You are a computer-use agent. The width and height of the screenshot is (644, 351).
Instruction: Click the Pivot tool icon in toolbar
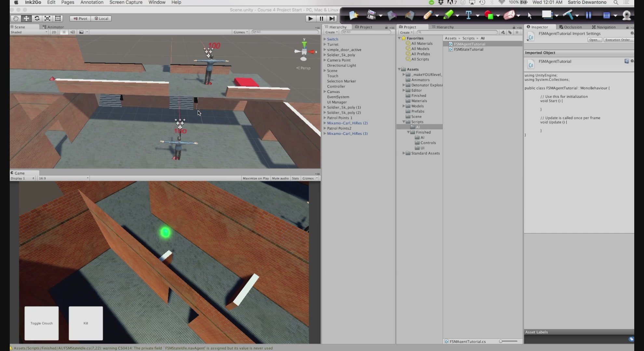click(x=80, y=18)
